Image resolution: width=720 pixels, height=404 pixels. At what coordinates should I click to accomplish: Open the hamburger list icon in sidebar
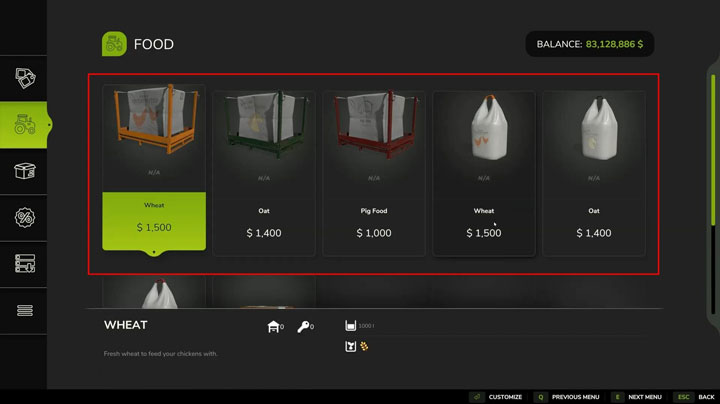[x=25, y=311]
